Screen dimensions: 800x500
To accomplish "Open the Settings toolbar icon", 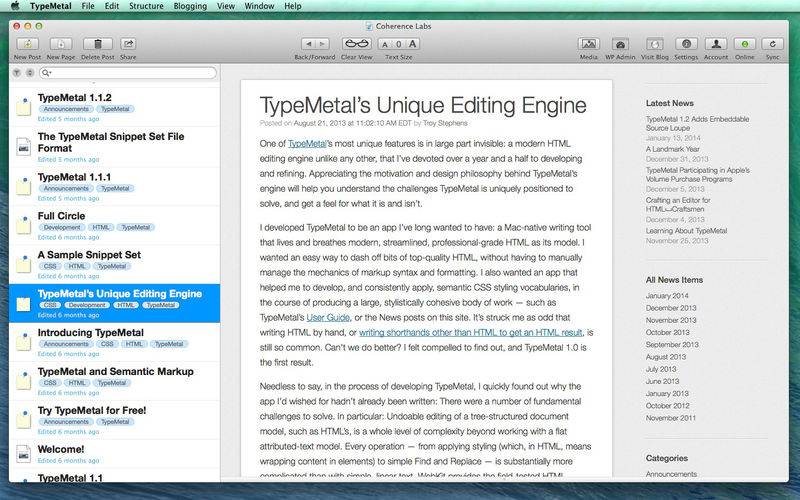I will (686, 44).
